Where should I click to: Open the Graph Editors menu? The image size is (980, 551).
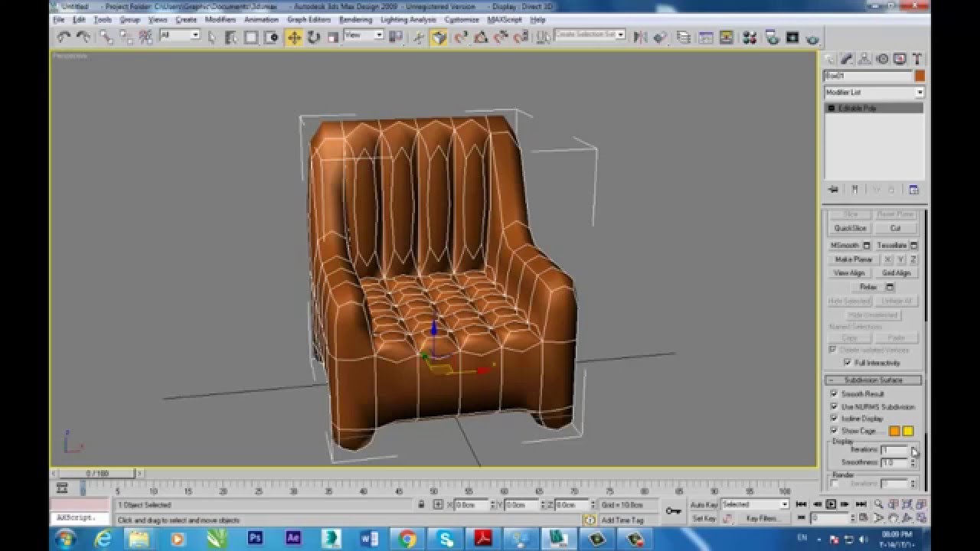[309, 20]
